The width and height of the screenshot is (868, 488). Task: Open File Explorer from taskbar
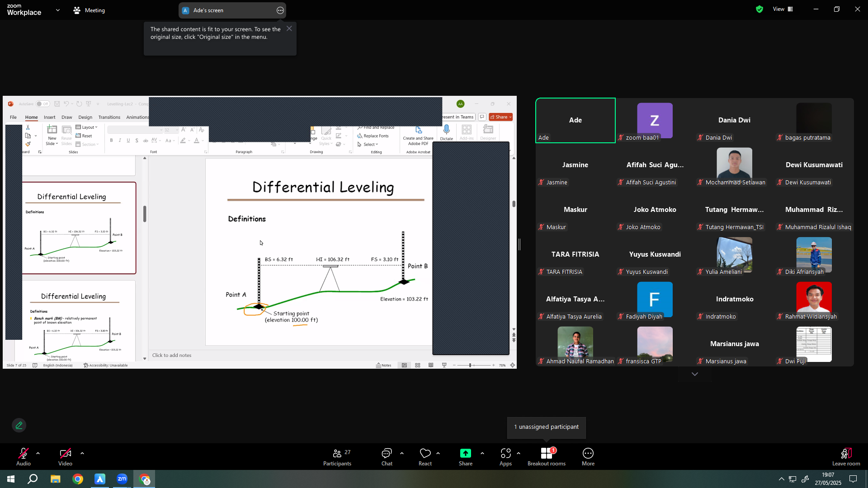(55, 479)
